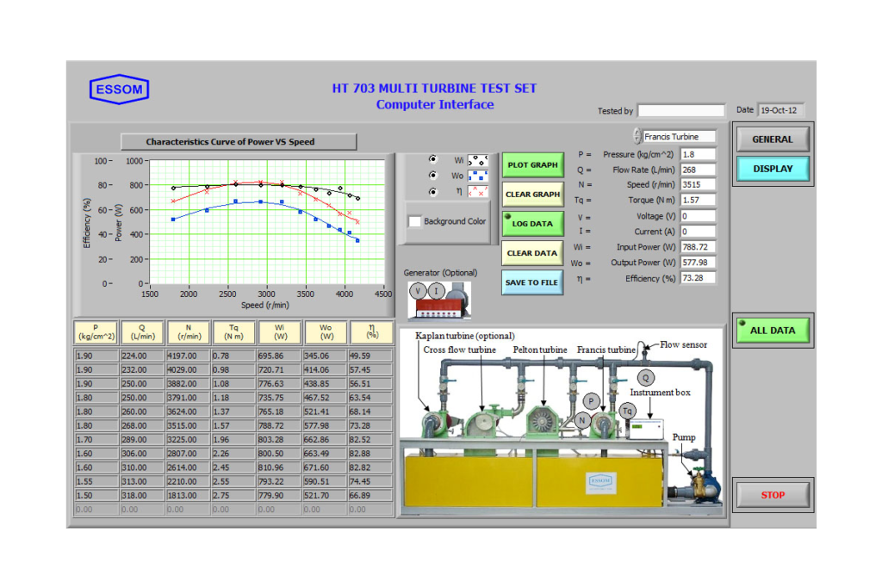Click the Torque (Tq) sensor icon
Screen dimensions: 882x588
click(x=627, y=412)
